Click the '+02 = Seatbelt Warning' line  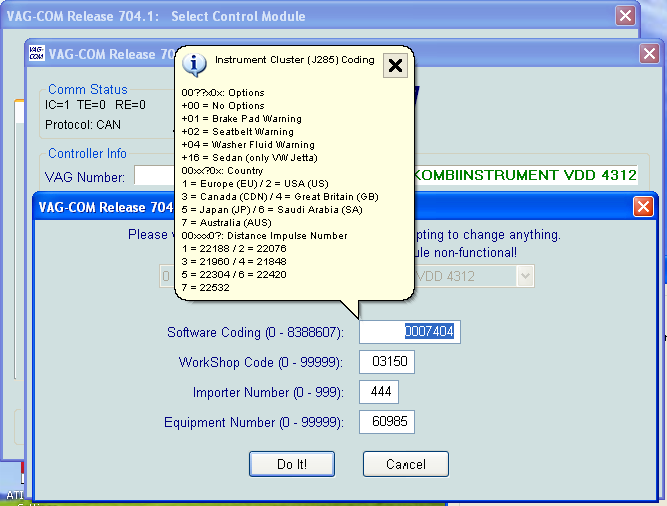[x=237, y=132]
